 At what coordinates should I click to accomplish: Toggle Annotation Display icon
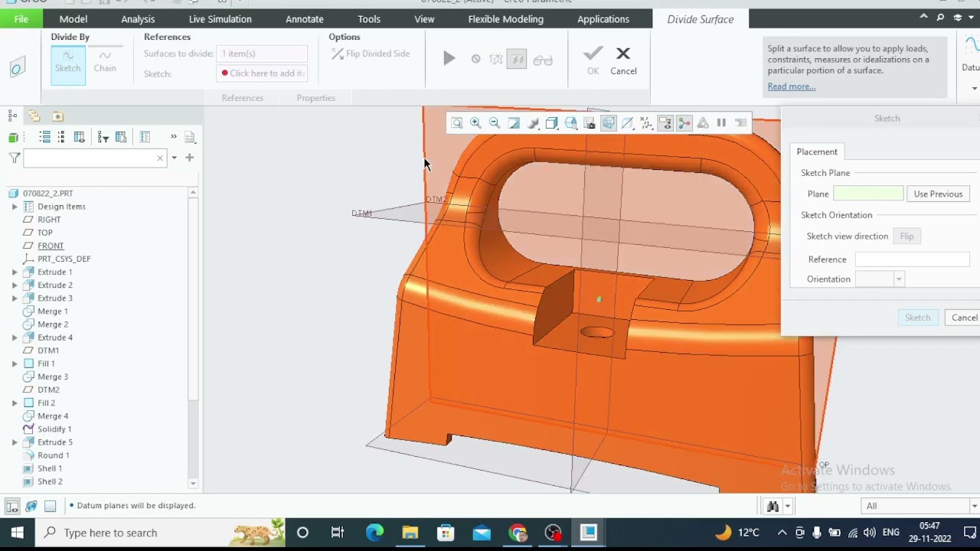[665, 123]
